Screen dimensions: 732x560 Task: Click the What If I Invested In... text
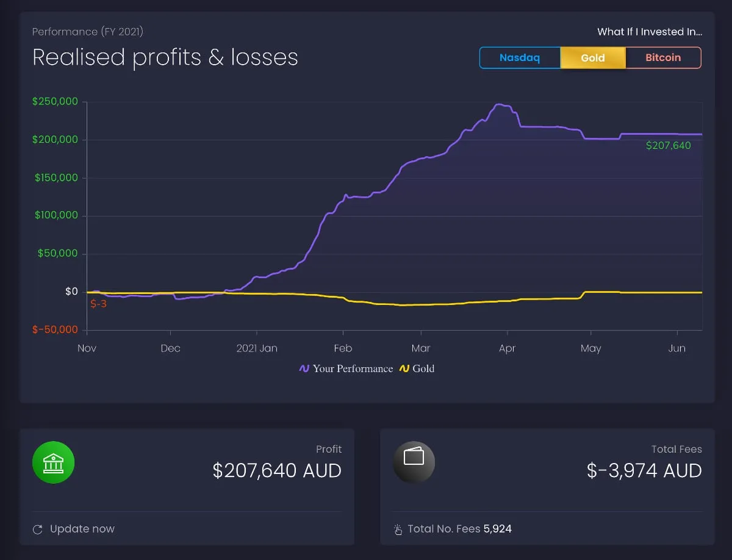point(650,32)
